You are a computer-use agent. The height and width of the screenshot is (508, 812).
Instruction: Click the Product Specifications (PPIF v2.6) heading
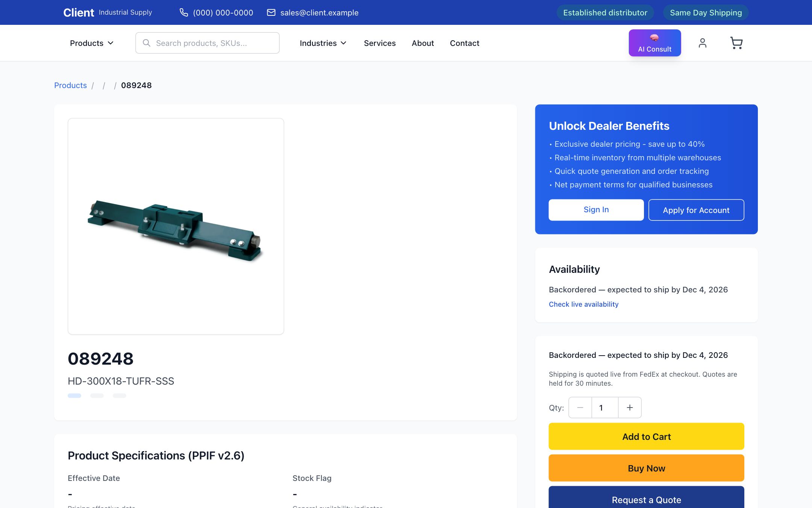click(x=156, y=456)
